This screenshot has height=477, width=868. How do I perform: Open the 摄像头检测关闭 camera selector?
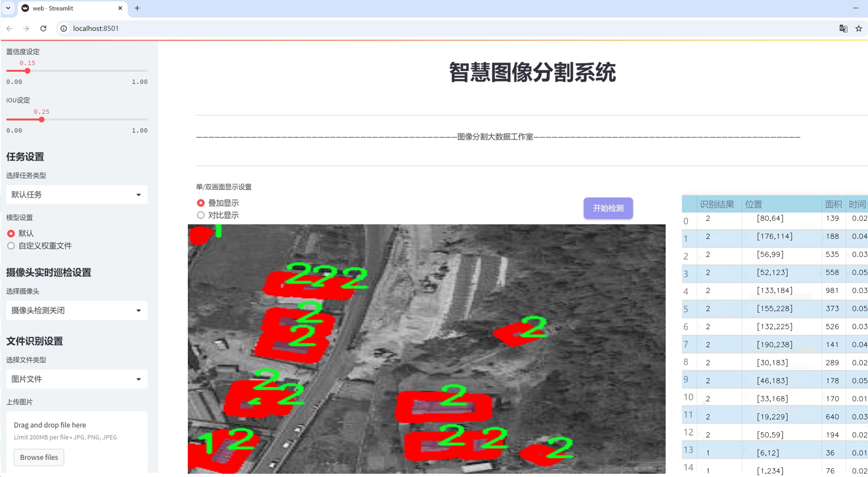click(76, 310)
